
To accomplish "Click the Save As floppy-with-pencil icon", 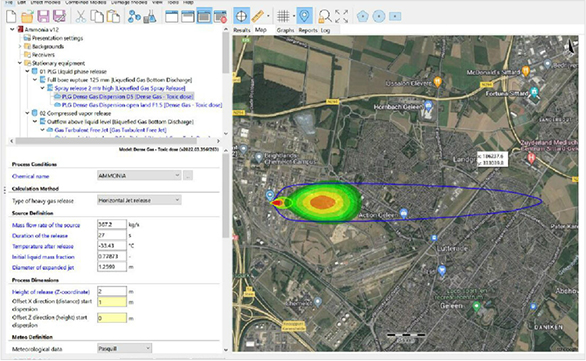I will point(59,16).
